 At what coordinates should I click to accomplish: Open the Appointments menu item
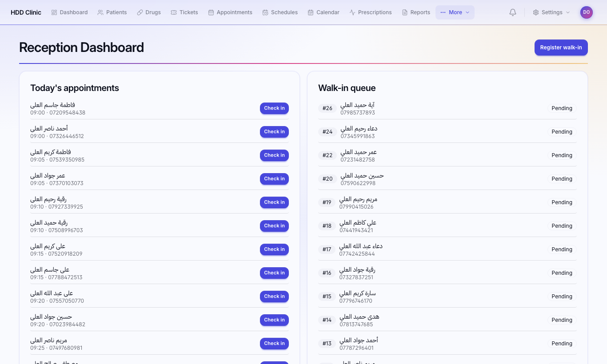[230, 12]
